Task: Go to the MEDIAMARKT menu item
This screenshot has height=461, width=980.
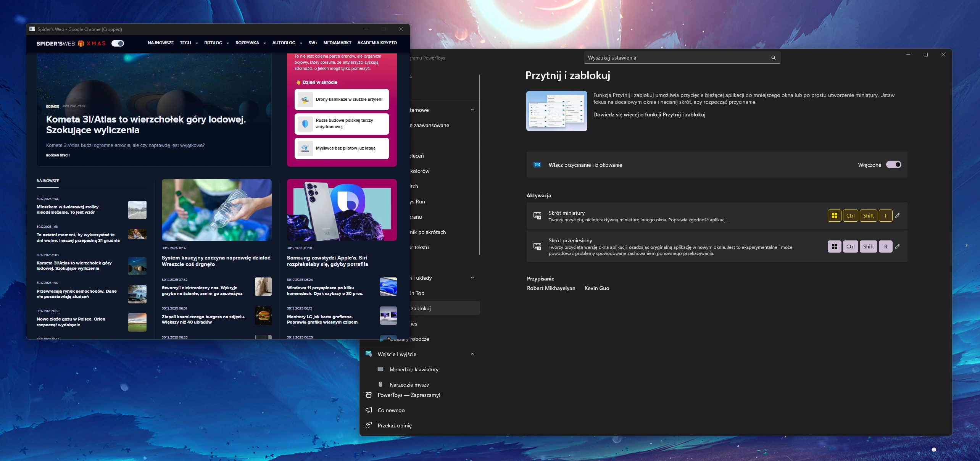Action: pyautogui.click(x=337, y=43)
